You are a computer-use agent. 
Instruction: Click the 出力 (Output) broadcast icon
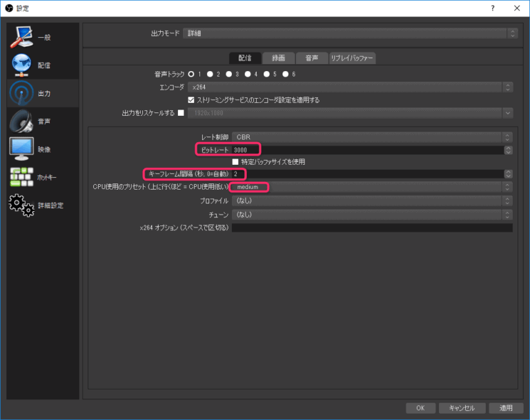(21, 93)
